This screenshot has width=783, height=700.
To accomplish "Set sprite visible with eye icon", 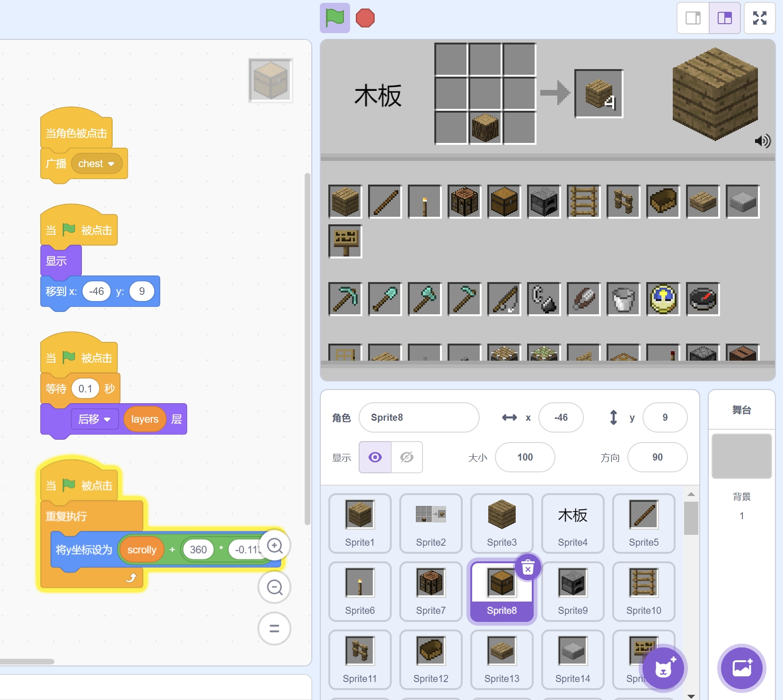I will click(375, 457).
